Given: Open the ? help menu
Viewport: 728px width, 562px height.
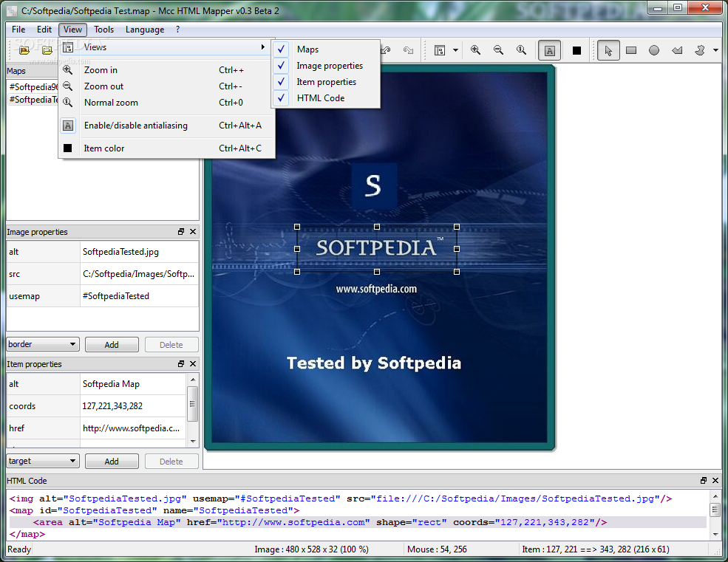Looking at the screenshot, I should coord(178,30).
